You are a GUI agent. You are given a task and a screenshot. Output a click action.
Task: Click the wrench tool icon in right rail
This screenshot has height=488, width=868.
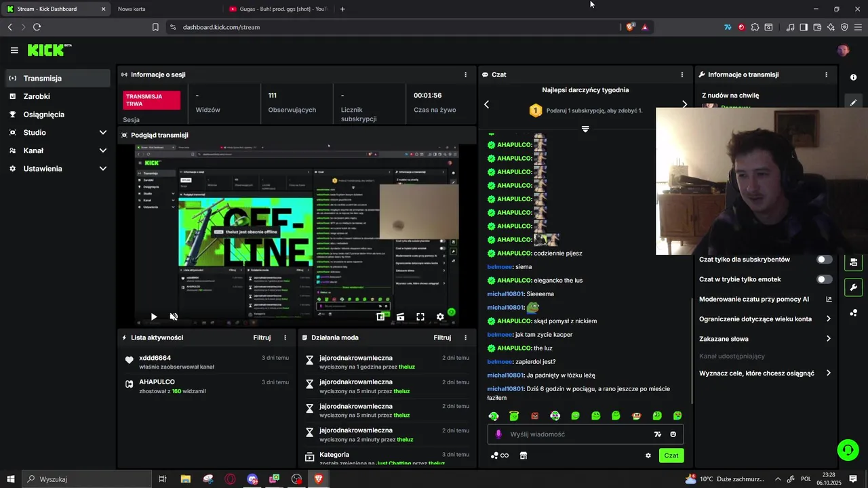(853, 287)
